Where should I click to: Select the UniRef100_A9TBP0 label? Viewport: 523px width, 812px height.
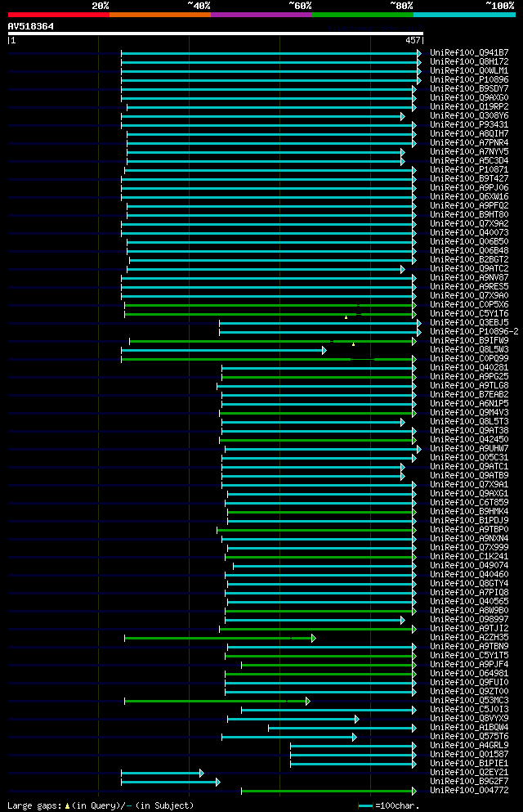pos(469,530)
